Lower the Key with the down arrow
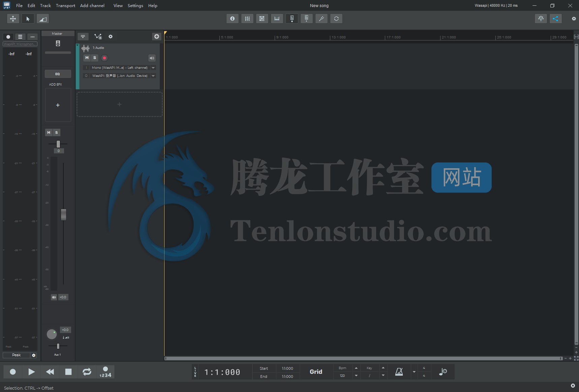This screenshot has width=579, height=392. (x=383, y=375)
